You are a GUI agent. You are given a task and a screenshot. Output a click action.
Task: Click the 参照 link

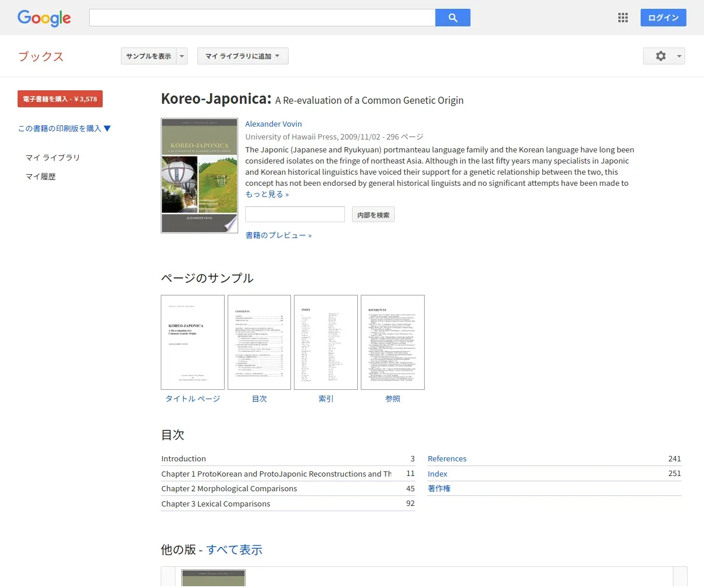392,399
